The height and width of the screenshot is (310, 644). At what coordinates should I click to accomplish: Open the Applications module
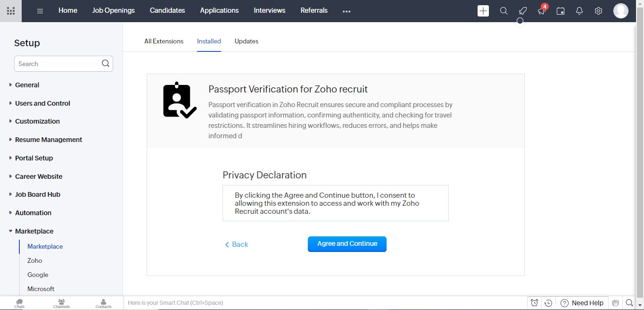tap(219, 10)
